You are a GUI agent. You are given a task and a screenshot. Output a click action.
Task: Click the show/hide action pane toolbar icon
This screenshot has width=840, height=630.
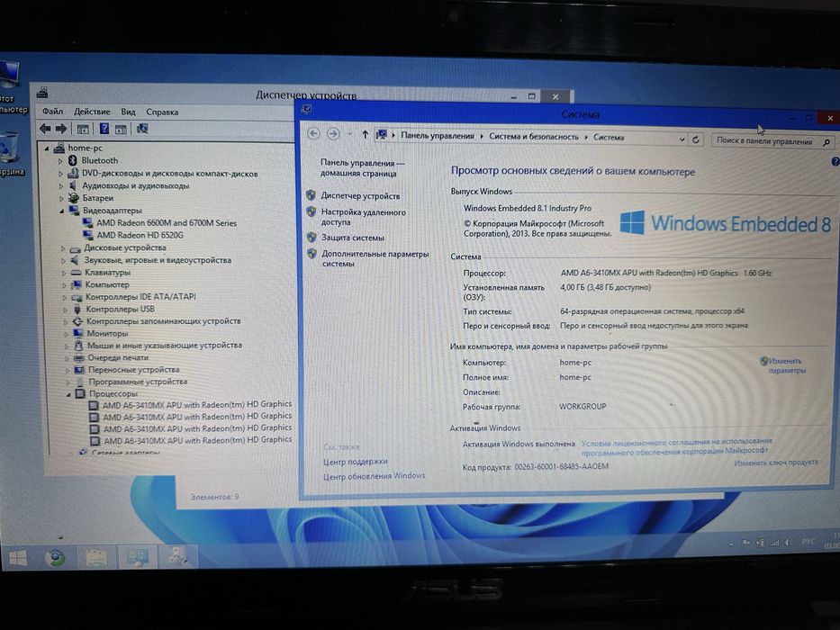(x=121, y=129)
